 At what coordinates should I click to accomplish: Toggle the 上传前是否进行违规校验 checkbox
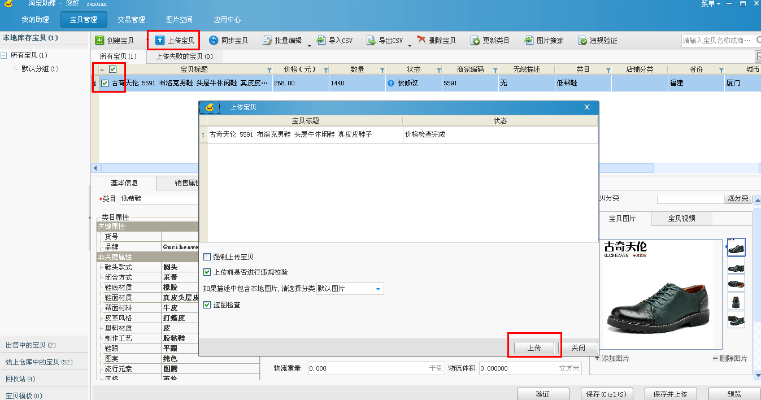click(x=207, y=272)
